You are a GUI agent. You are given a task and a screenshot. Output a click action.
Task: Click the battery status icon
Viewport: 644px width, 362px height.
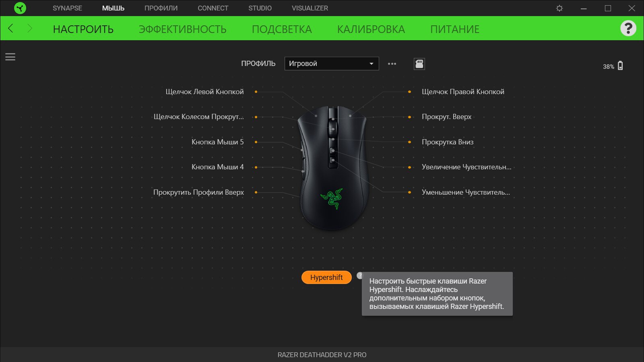coord(620,66)
